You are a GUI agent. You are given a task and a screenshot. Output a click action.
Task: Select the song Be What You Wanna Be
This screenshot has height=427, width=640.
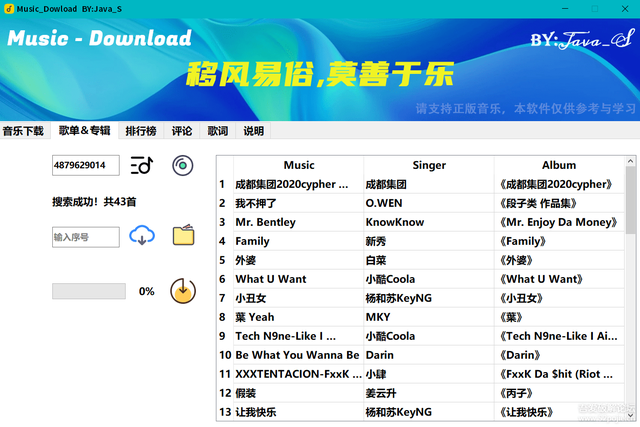(x=297, y=355)
